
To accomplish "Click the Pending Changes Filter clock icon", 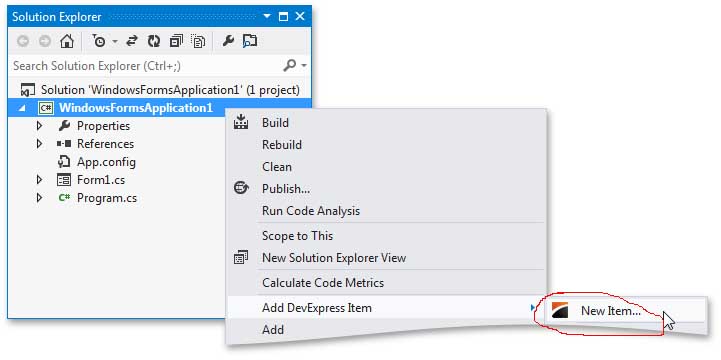I will [x=98, y=41].
